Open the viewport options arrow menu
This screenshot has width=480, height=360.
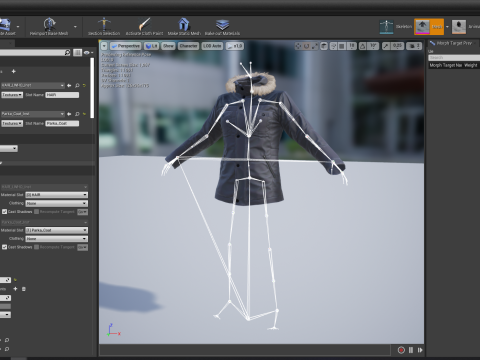tap(104, 46)
